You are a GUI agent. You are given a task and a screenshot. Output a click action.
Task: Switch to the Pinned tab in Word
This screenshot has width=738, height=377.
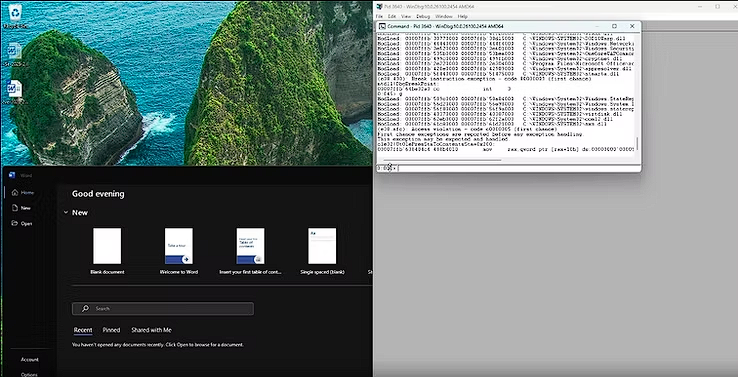click(x=111, y=330)
